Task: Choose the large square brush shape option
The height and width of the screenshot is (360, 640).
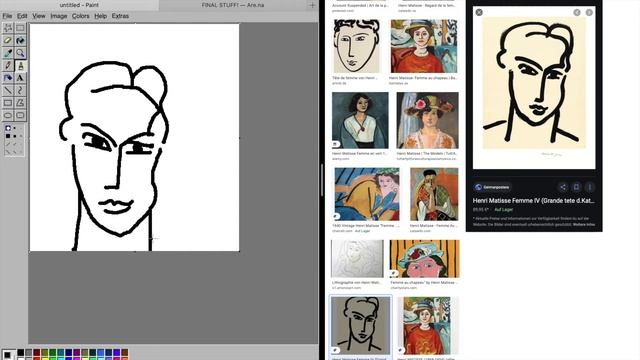Action: point(8,136)
